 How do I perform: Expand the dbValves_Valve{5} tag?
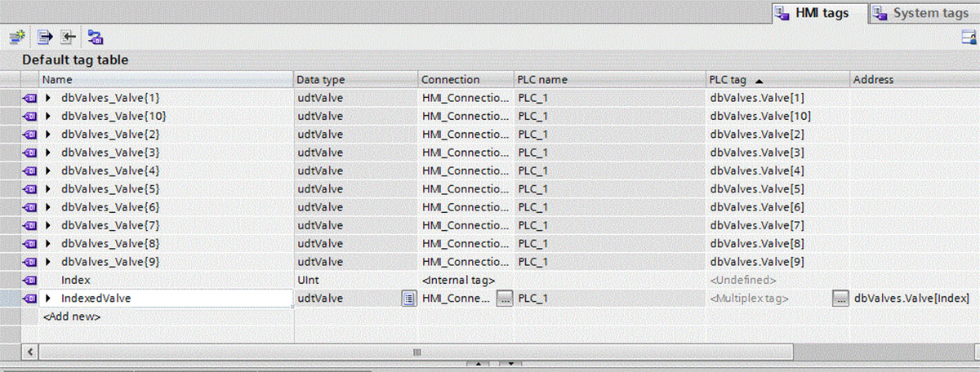coord(48,189)
